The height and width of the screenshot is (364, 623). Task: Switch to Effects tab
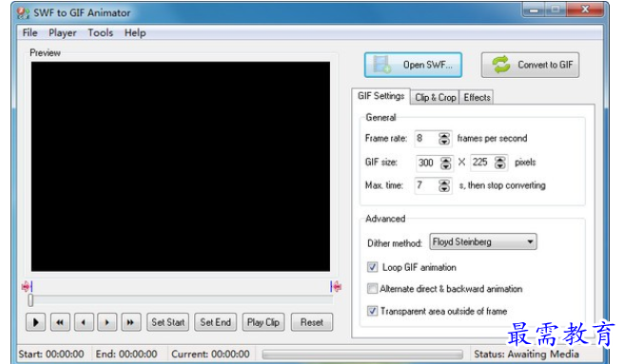tap(477, 97)
